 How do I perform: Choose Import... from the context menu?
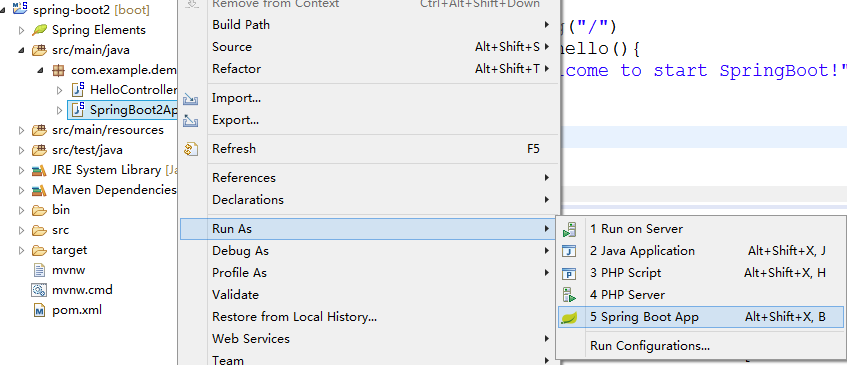pyautogui.click(x=369, y=98)
